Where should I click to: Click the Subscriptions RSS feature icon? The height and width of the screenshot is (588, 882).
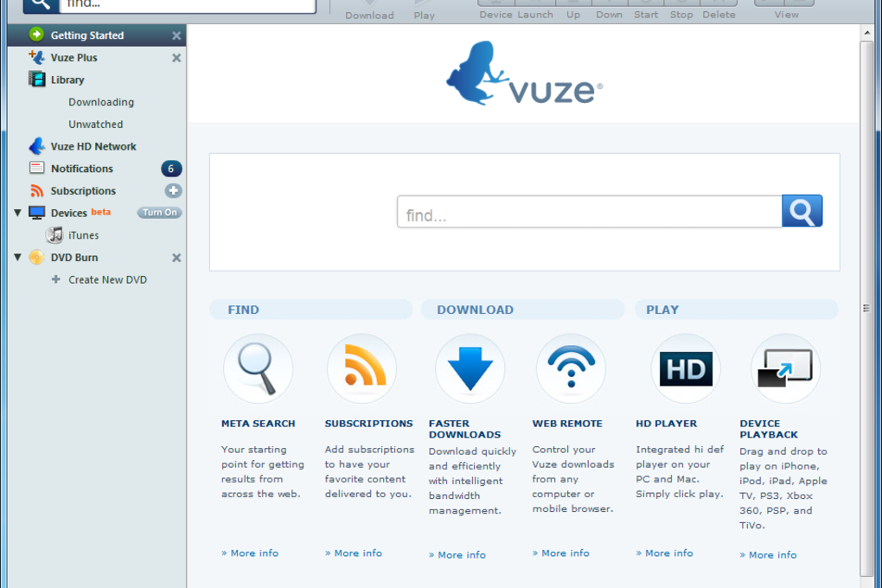361,368
